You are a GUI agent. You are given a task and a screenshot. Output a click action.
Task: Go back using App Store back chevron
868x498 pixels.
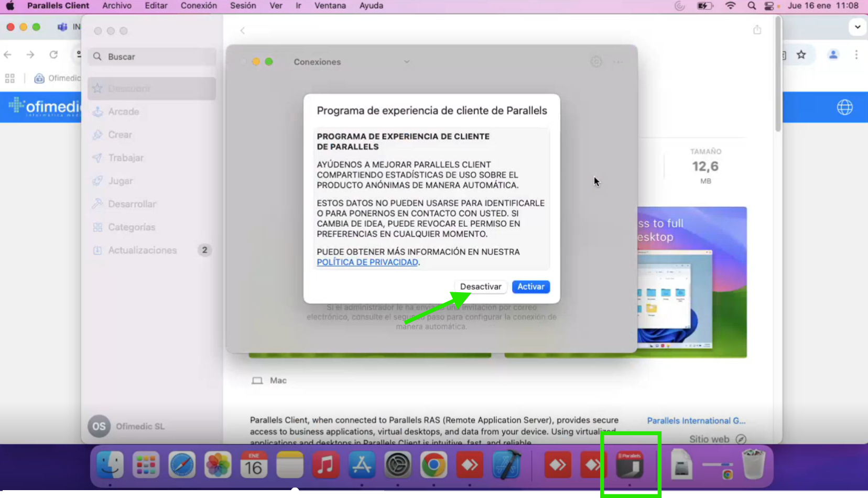pyautogui.click(x=243, y=30)
